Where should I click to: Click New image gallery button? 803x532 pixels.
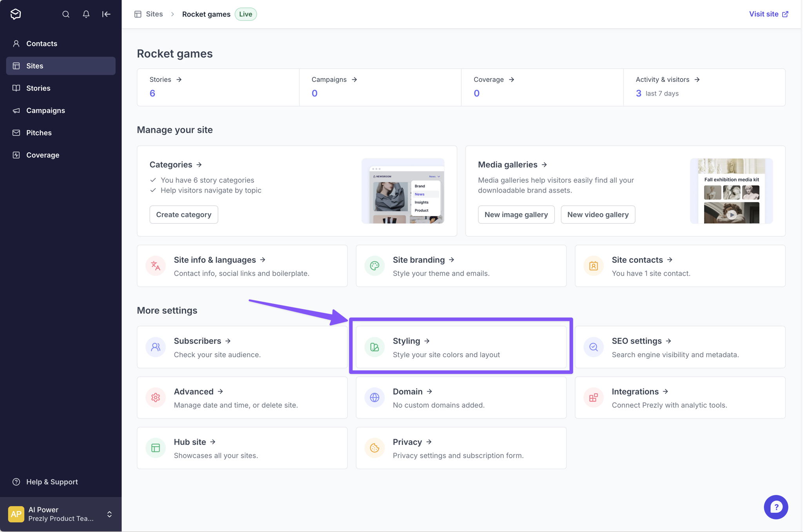(x=516, y=215)
